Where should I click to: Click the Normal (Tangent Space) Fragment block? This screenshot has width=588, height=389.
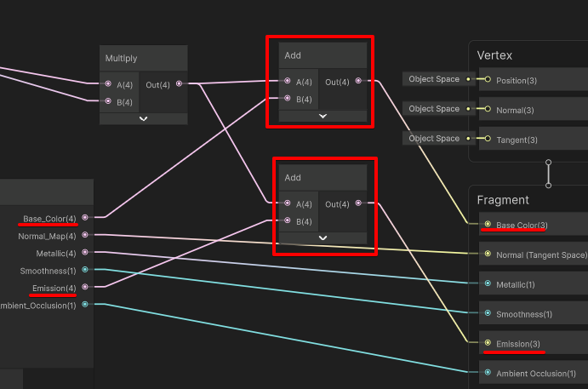click(x=534, y=255)
